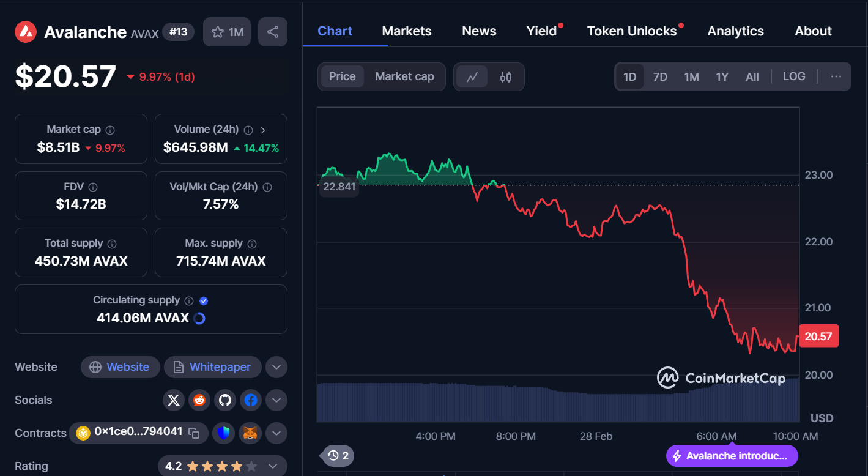Click the CoinMarketCap logo on chart

click(721, 378)
